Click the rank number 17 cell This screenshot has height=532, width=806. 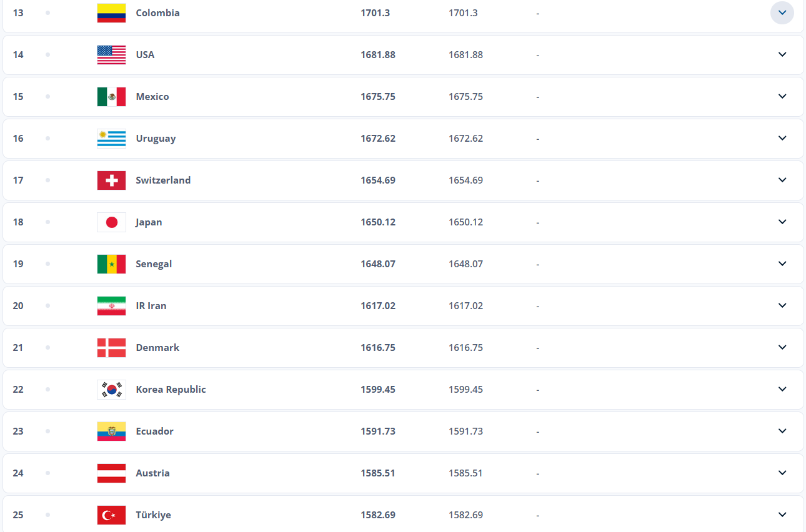point(18,180)
